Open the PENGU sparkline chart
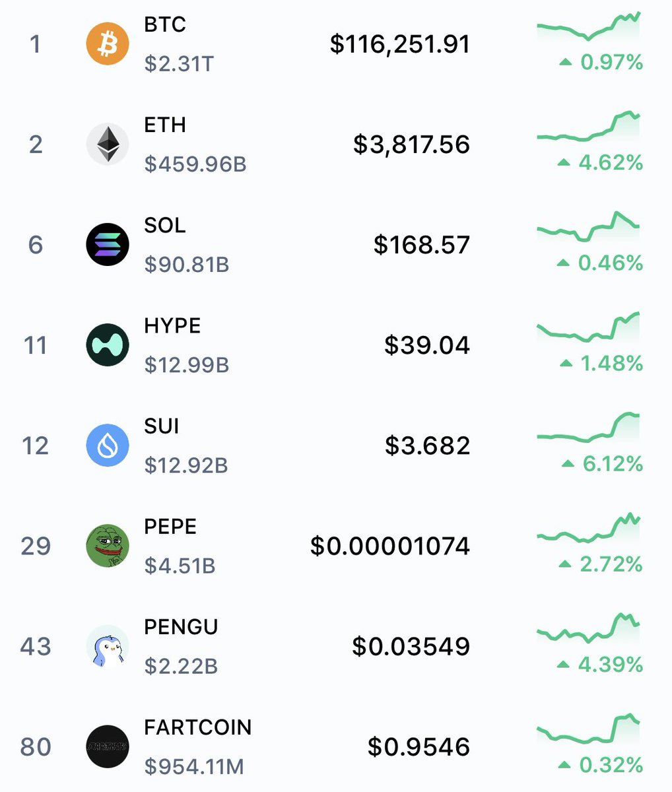 pyautogui.click(x=588, y=628)
